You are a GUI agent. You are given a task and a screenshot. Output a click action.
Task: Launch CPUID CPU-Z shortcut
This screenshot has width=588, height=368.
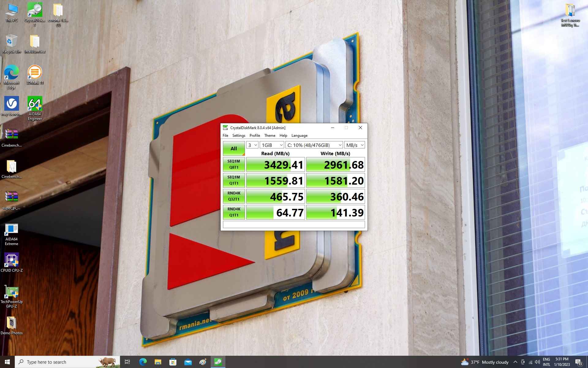(x=11, y=263)
